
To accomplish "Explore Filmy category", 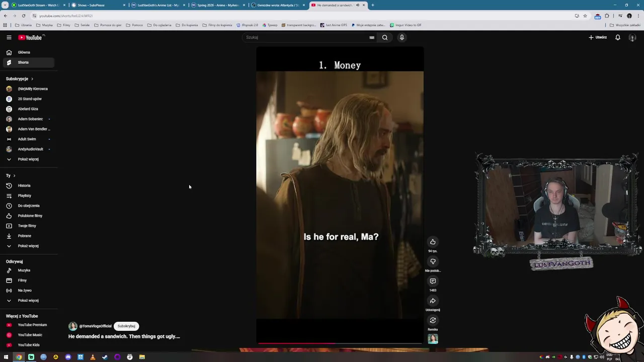I will point(29,281).
